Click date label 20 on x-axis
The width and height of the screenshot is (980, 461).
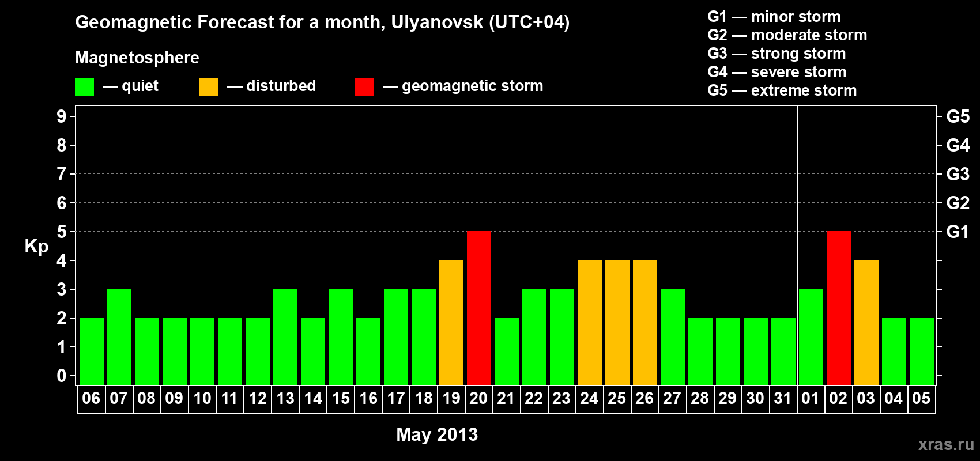478,399
